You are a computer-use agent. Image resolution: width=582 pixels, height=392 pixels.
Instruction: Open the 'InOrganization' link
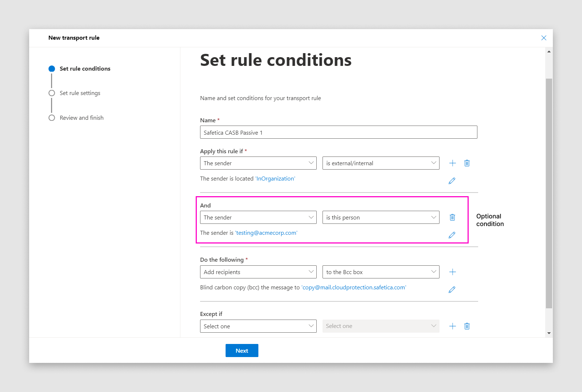tap(275, 179)
